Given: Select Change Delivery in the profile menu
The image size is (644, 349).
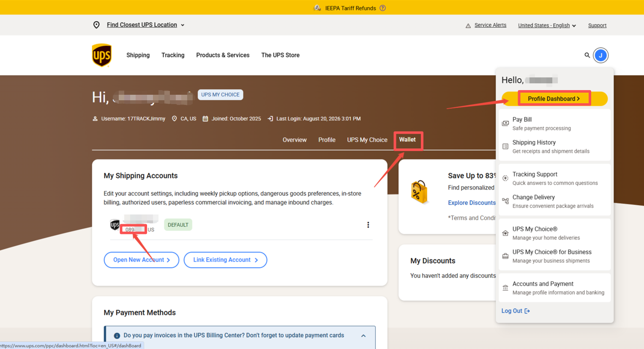Looking at the screenshot, I should [554, 201].
